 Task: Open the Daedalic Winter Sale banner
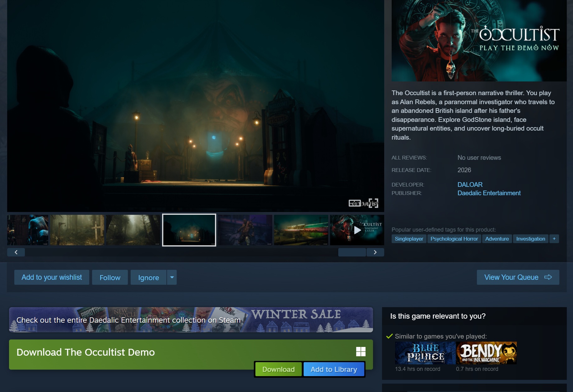[x=191, y=320]
